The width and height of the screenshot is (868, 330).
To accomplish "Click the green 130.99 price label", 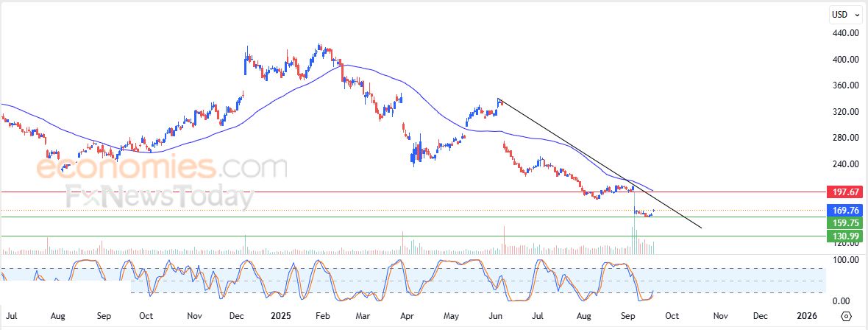I will (x=844, y=236).
